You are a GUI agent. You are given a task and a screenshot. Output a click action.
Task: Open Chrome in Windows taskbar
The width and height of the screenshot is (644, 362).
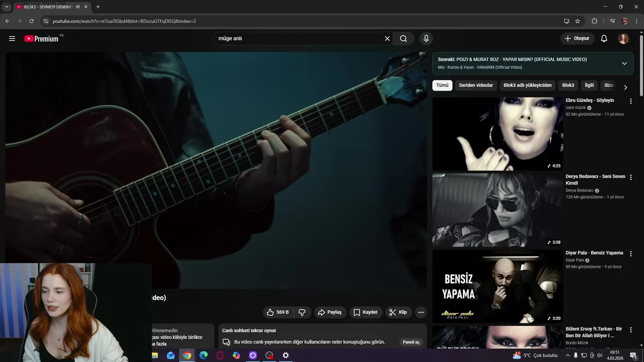[x=187, y=355]
